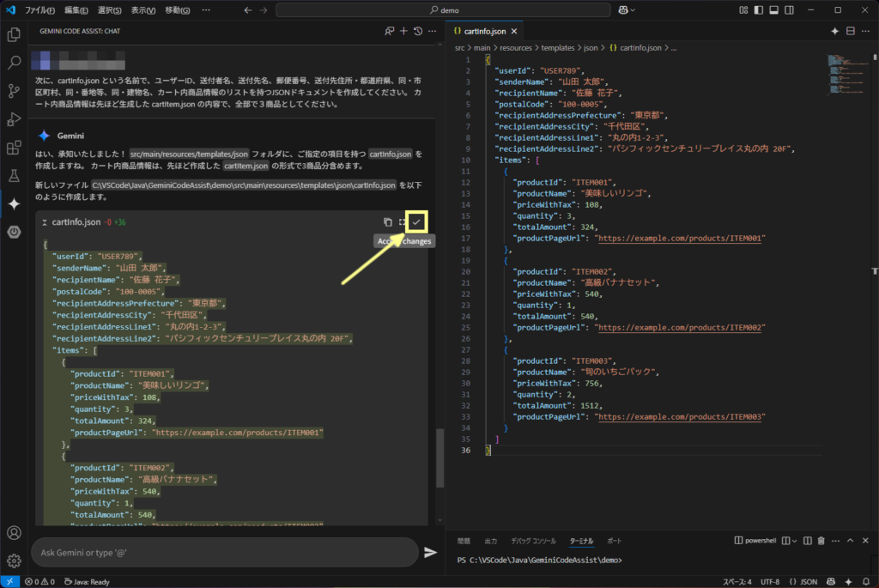This screenshot has height=588, width=879.
Task: Click the new chat plus icon in Gemini header
Action: point(403,32)
